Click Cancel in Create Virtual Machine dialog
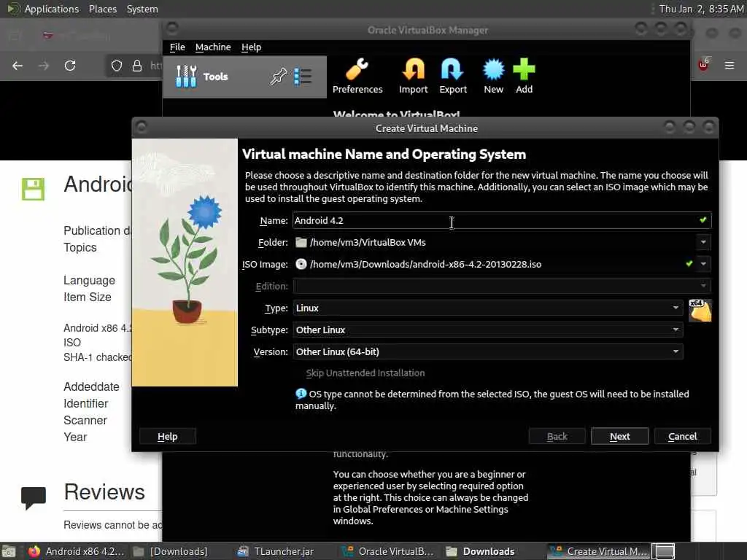The width and height of the screenshot is (747, 560). (683, 436)
